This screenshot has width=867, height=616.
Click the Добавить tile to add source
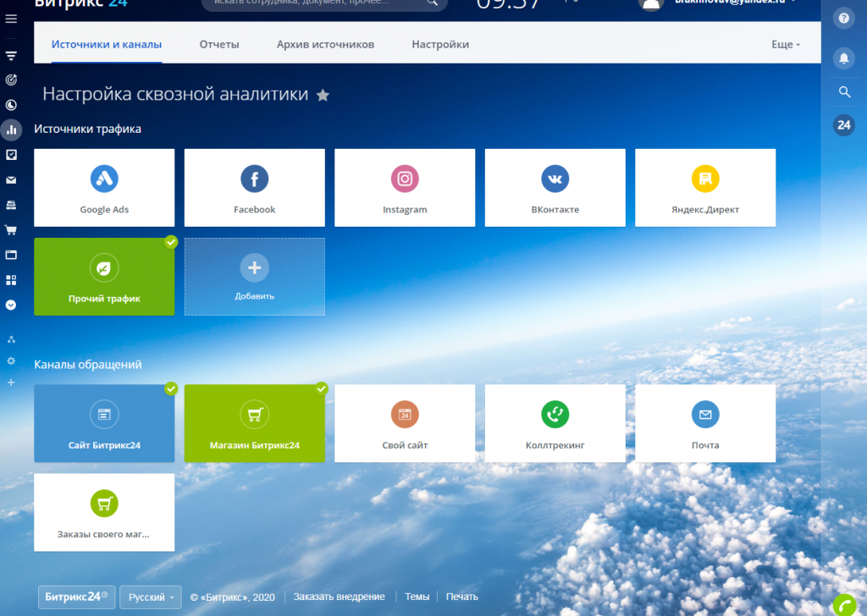pyautogui.click(x=254, y=277)
